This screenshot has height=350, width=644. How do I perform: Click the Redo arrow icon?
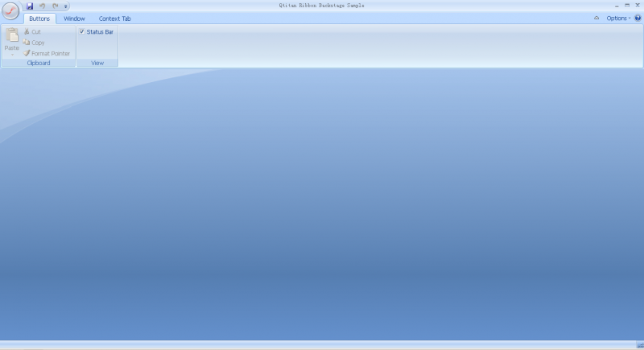coord(55,6)
